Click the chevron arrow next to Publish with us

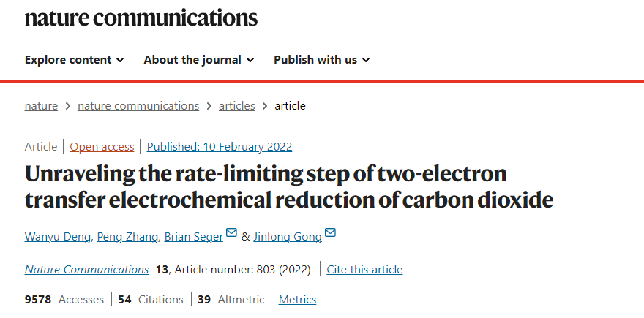coord(366,60)
